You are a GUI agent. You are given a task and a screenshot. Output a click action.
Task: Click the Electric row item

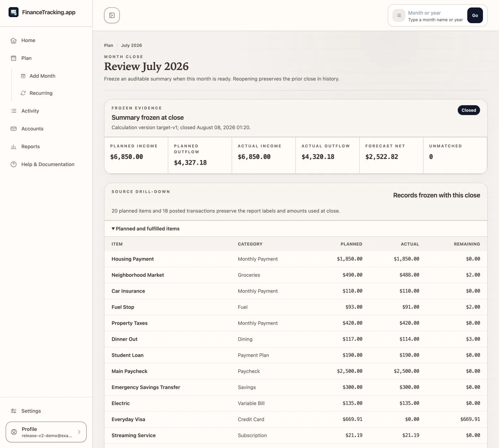click(120, 403)
